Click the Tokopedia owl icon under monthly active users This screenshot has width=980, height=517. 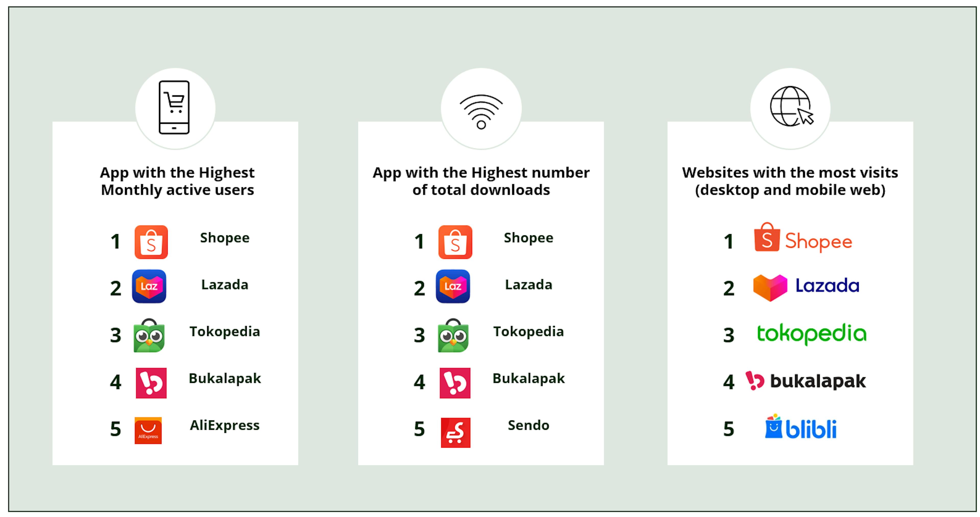(149, 336)
